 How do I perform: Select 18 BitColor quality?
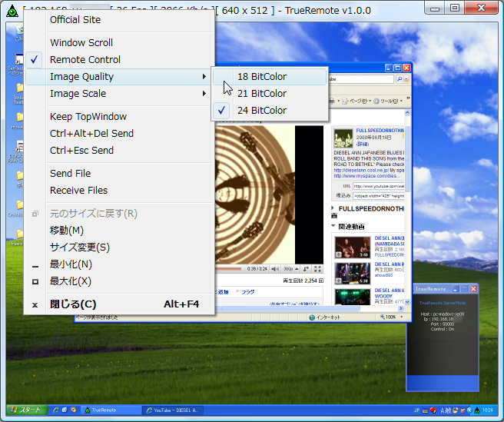270,77
